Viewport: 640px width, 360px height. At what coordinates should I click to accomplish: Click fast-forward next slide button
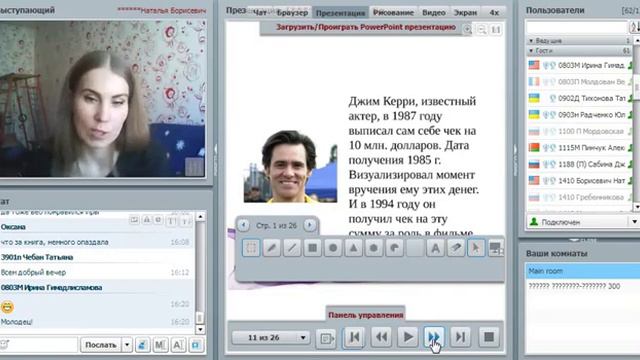click(434, 337)
